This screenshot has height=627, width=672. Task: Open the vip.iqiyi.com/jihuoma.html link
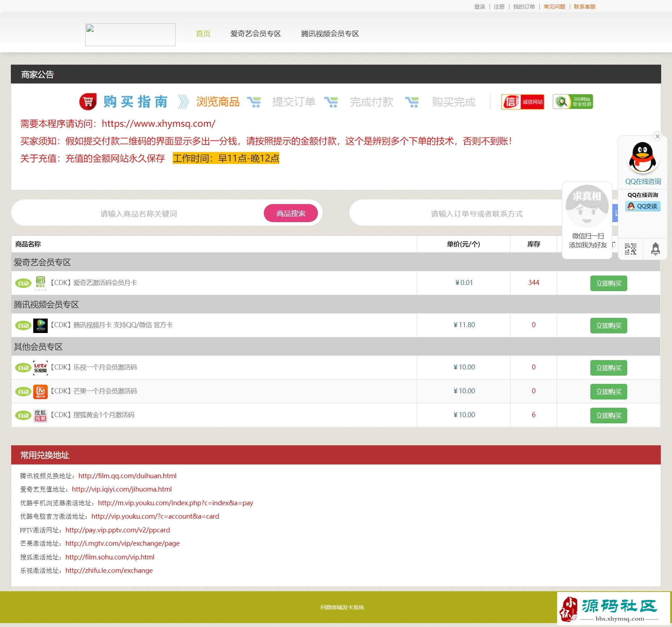[122, 489]
